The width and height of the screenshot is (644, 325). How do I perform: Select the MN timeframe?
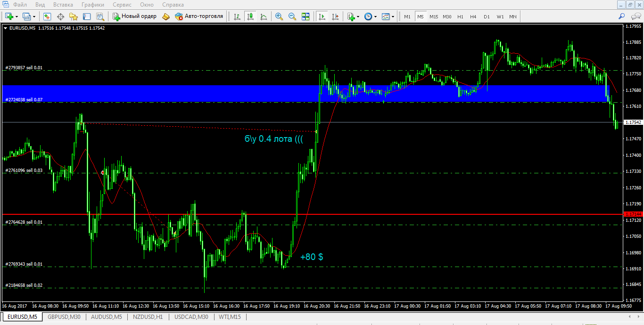click(x=513, y=16)
